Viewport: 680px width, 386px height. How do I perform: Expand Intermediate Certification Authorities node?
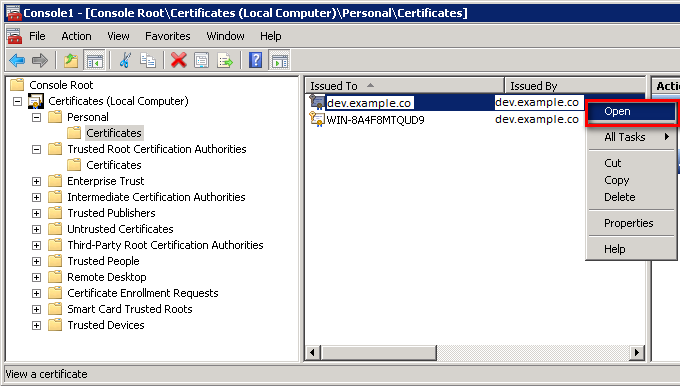[x=36, y=197]
